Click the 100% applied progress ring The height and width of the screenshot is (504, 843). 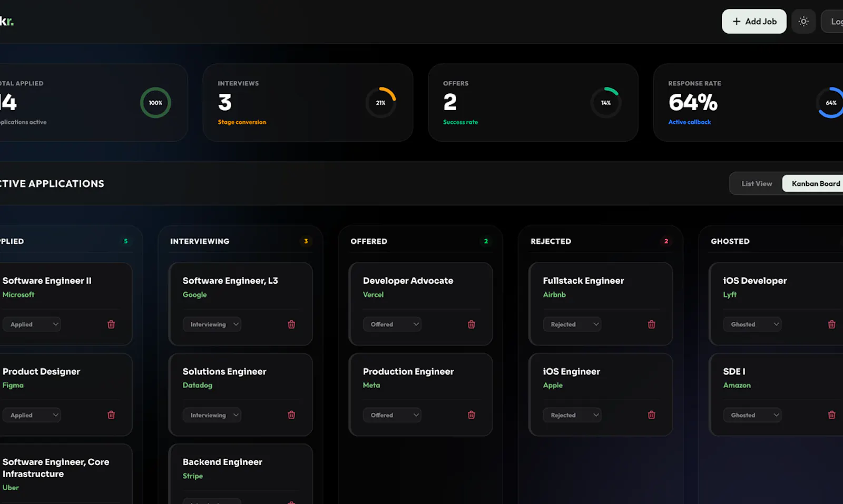click(155, 103)
